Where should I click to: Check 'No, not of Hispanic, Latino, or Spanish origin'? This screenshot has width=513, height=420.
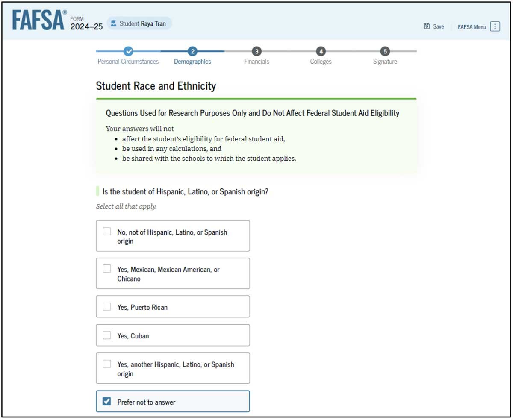(x=107, y=232)
